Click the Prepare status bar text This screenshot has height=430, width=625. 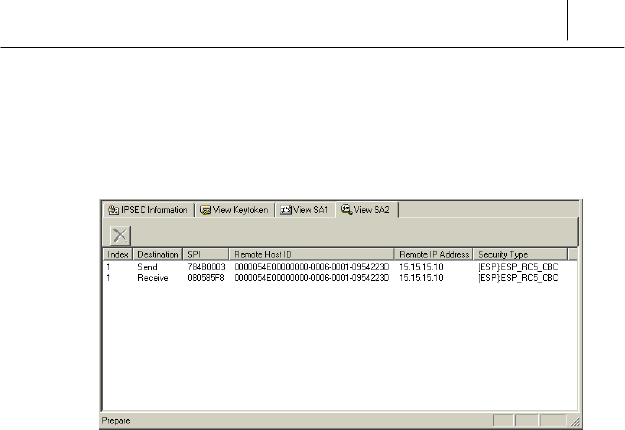(x=116, y=421)
